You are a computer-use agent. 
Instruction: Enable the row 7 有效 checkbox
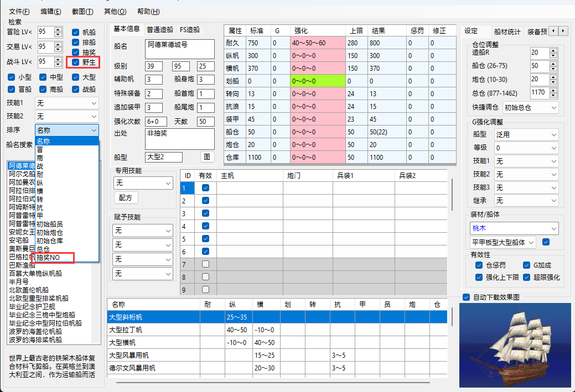click(205, 264)
